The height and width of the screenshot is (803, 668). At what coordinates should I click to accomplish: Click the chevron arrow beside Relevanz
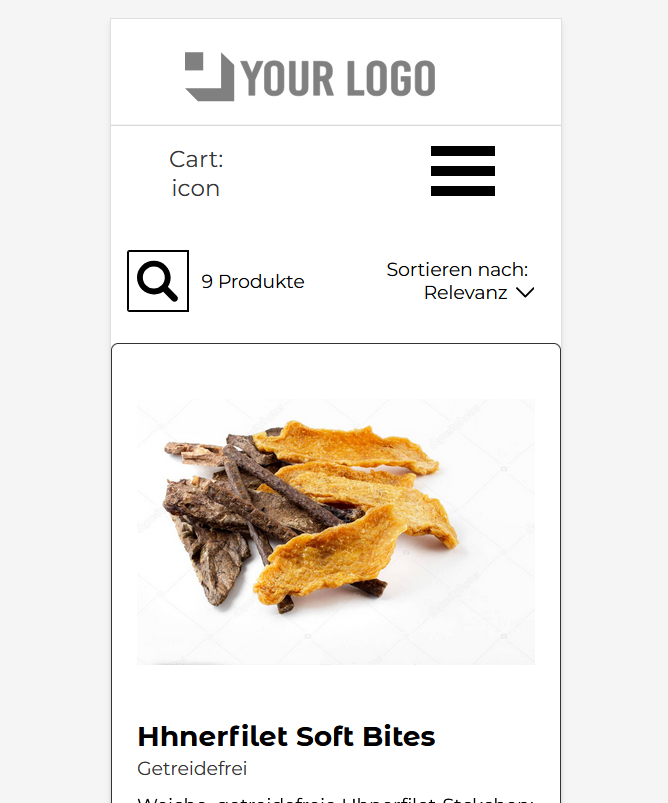(525, 292)
